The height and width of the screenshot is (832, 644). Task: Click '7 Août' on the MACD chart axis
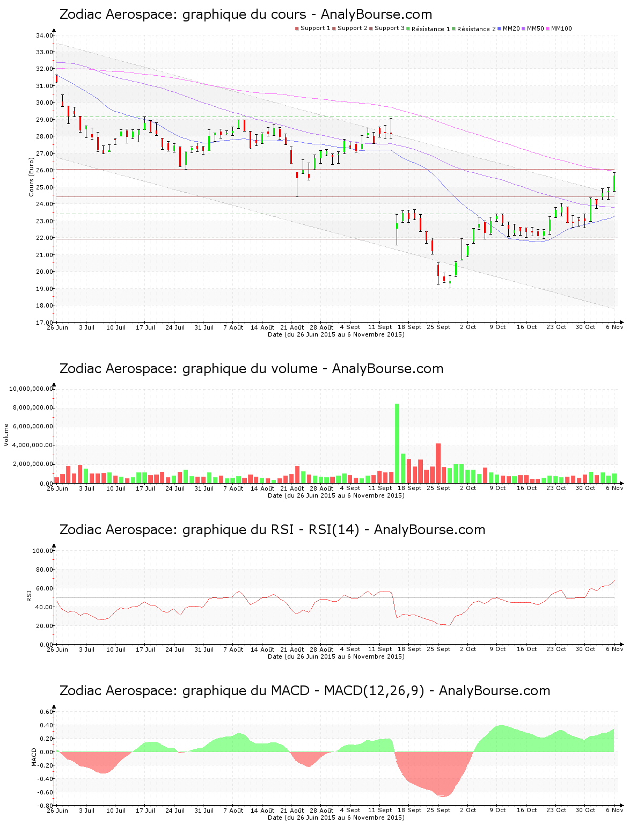click(x=233, y=810)
